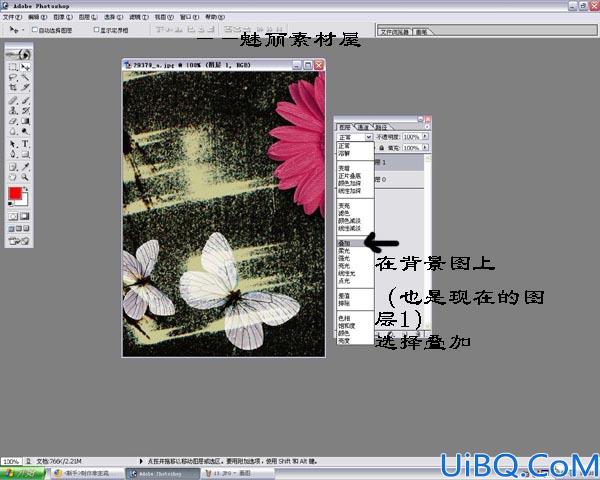The width and height of the screenshot is (600, 480).
Task: Select the Brush tool
Action: (25, 101)
